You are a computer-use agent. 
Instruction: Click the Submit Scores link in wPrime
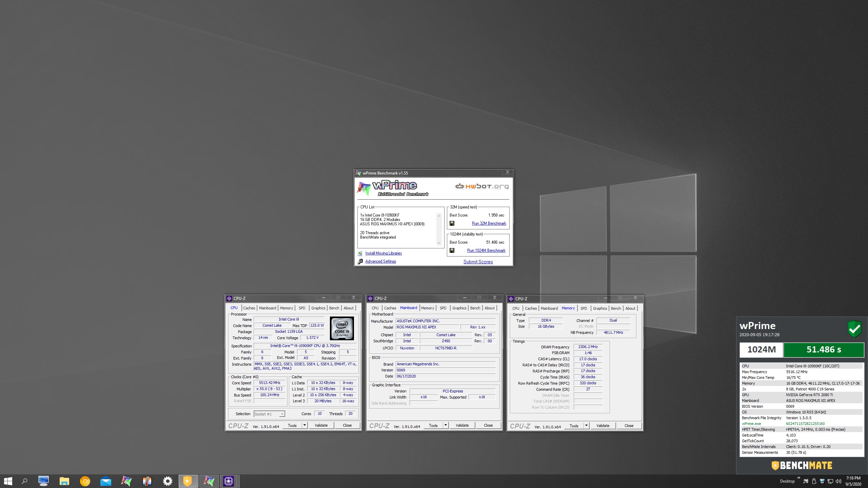[x=478, y=262]
